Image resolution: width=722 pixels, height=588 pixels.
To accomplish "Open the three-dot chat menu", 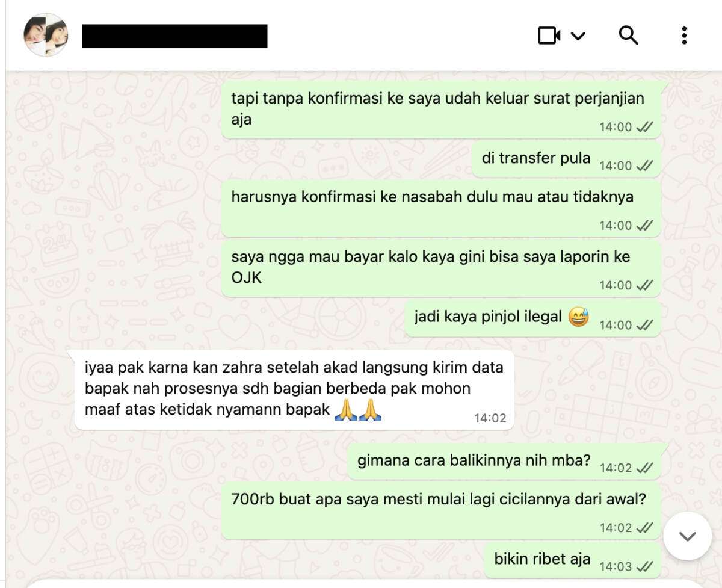I will [x=684, y=36].
